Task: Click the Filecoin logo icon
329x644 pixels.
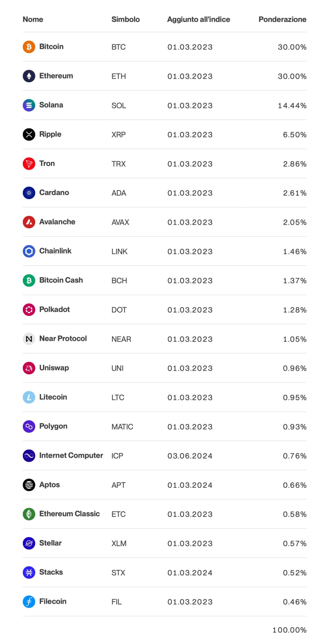Action: [x=29, y=602]
